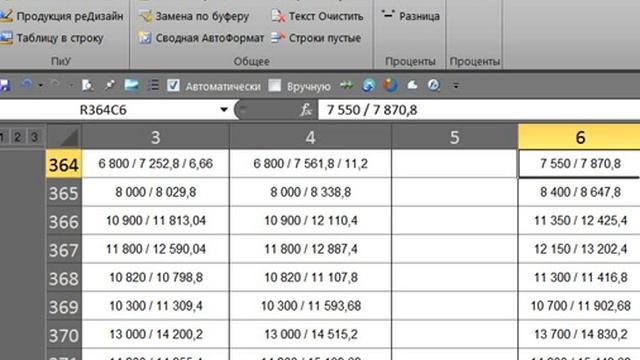The height and width of the screenshot is (360, 640).
Task: Click into the formula bar with 7 550 / 7 870,8
Action: (x=479, y=110)
